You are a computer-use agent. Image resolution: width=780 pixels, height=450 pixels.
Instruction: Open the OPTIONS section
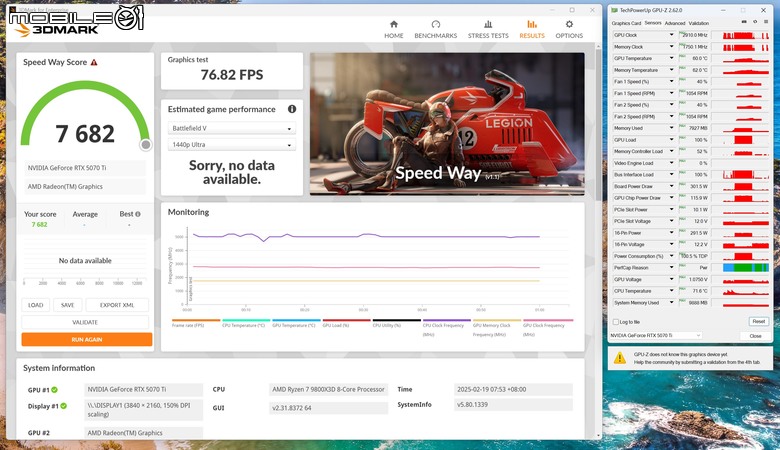tap(569, 29)
